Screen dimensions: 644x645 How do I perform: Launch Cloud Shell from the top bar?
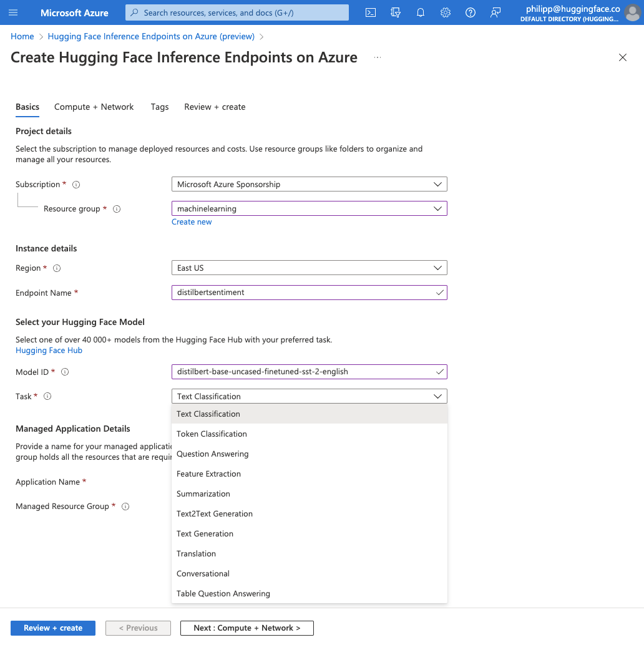coord(371,12)
